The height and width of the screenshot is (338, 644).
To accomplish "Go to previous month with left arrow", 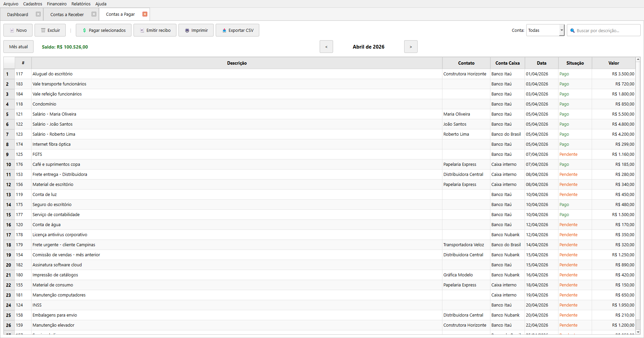I will (x=326, y=47).
